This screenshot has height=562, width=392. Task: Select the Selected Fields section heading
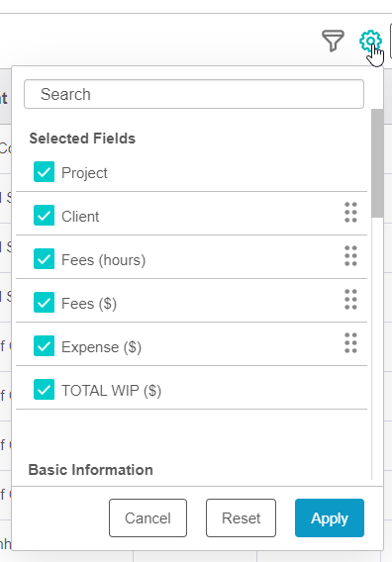(x=82, y=139)
